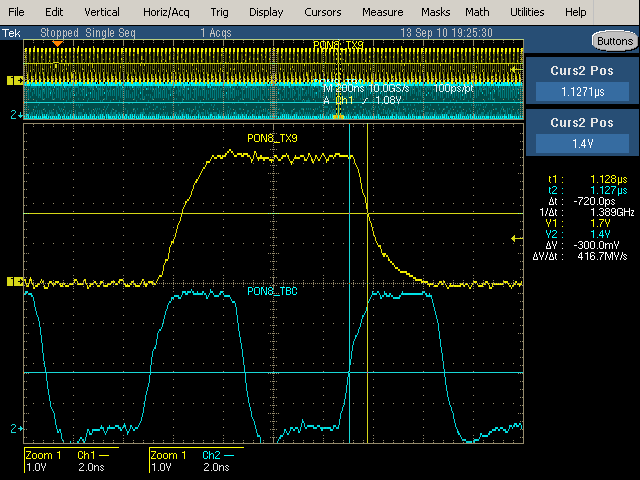Open the Masks menu
Viewport: 640px width, 480px height.
[436, 12]
